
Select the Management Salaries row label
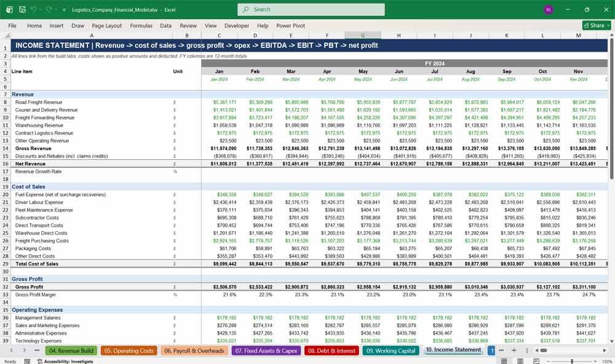point(92,318)
